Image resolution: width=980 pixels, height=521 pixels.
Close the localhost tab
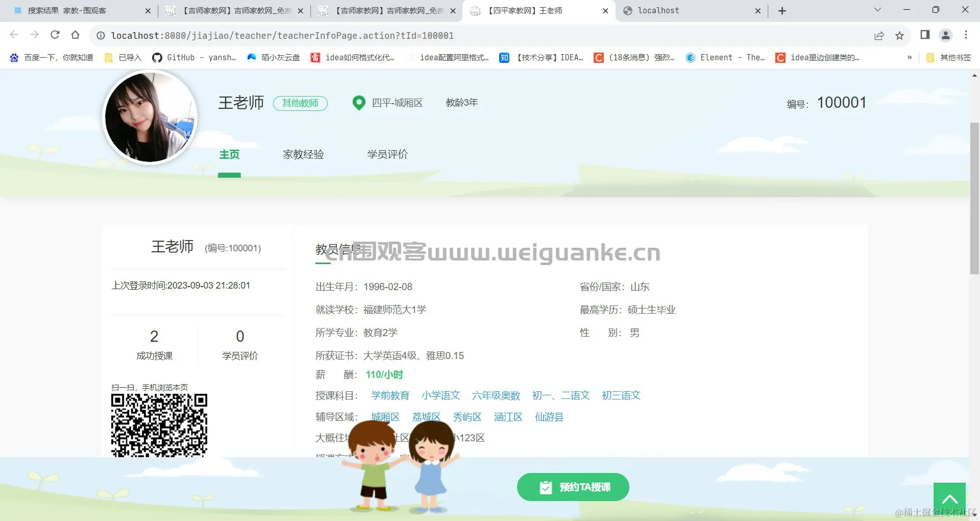pos(758,11)
